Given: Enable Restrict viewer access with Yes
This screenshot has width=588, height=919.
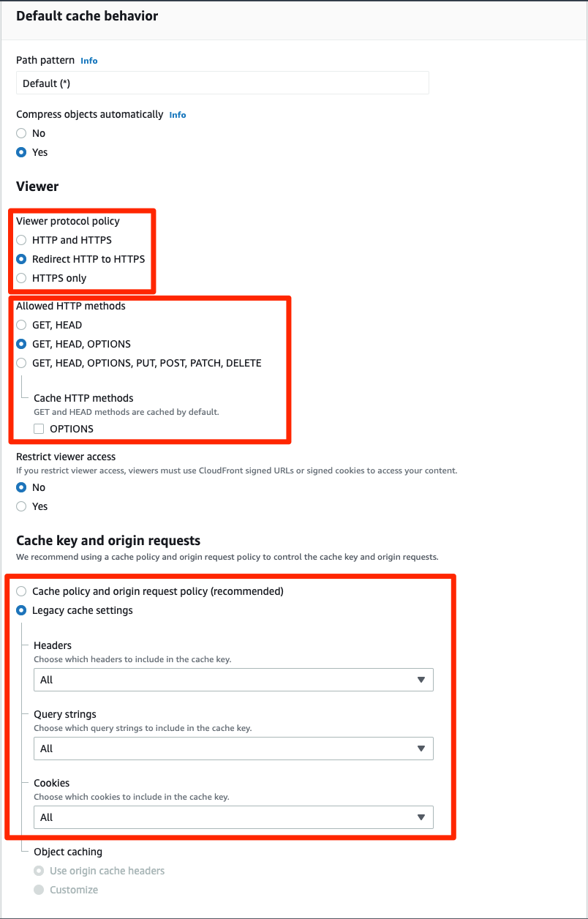Looking at the screenshot, I should [x=21, y=506].
